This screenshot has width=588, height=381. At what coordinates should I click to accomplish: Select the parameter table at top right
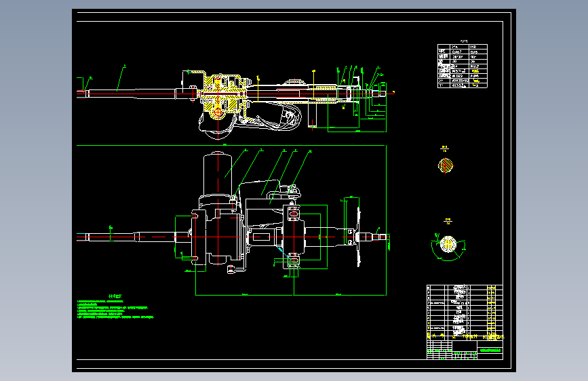coord(463,66)
